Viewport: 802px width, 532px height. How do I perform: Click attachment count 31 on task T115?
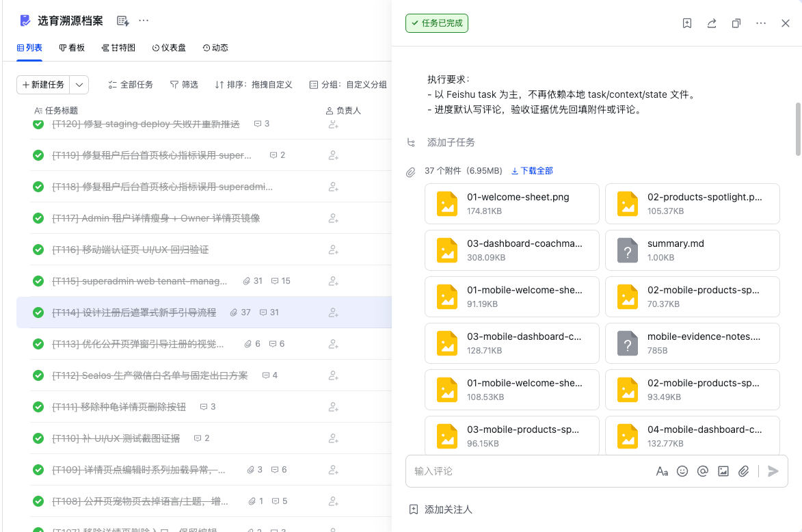pyautogui.click(x=253, y=281)
